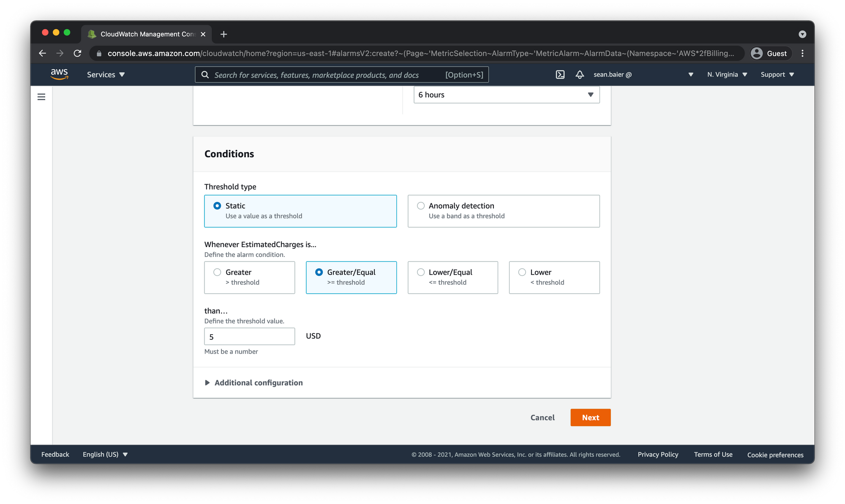The width and height of the screenshot is (845, 504).
Task: Click the orange Next button
Action: tap(590, 417)
